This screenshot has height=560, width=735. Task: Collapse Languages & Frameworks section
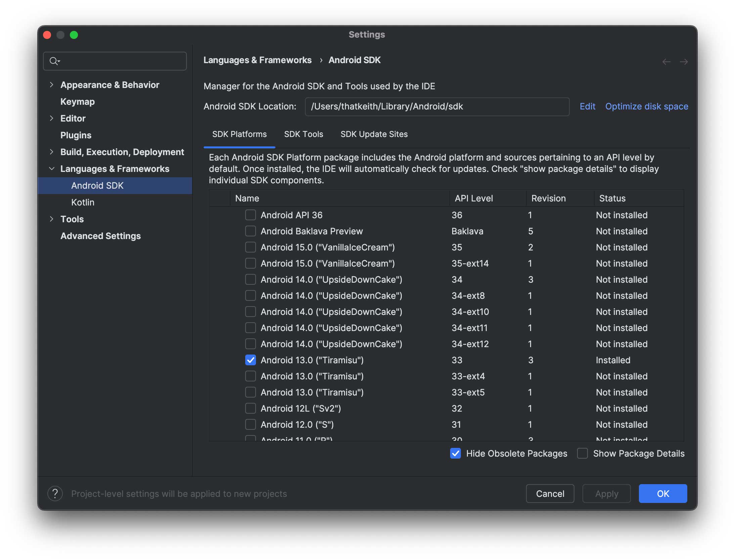coord(51,169)
